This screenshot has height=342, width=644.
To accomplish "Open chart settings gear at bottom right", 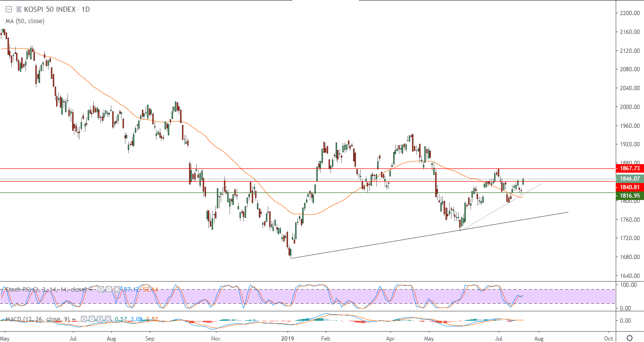I will 630,338.
